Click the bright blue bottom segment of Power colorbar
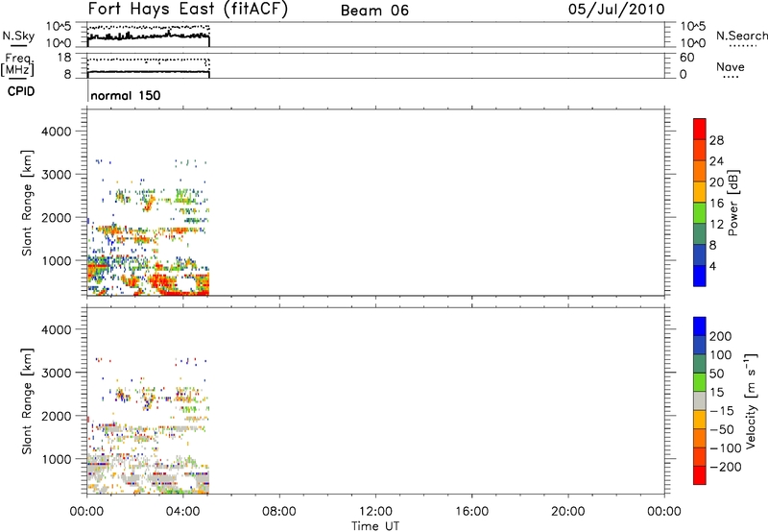Screen dimensions: 768x532 pos(700,276)
